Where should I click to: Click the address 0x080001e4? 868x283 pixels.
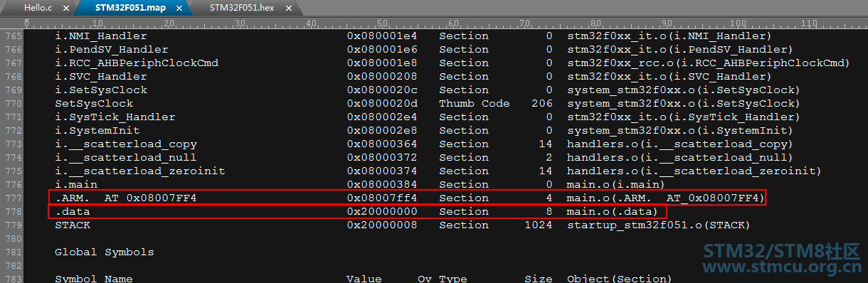pos(382,36)
